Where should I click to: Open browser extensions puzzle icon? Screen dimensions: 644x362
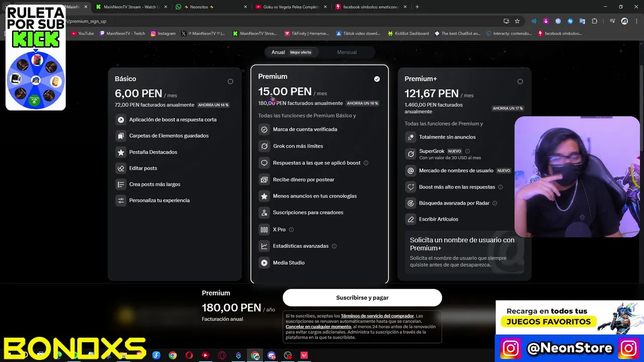[595, 21]
